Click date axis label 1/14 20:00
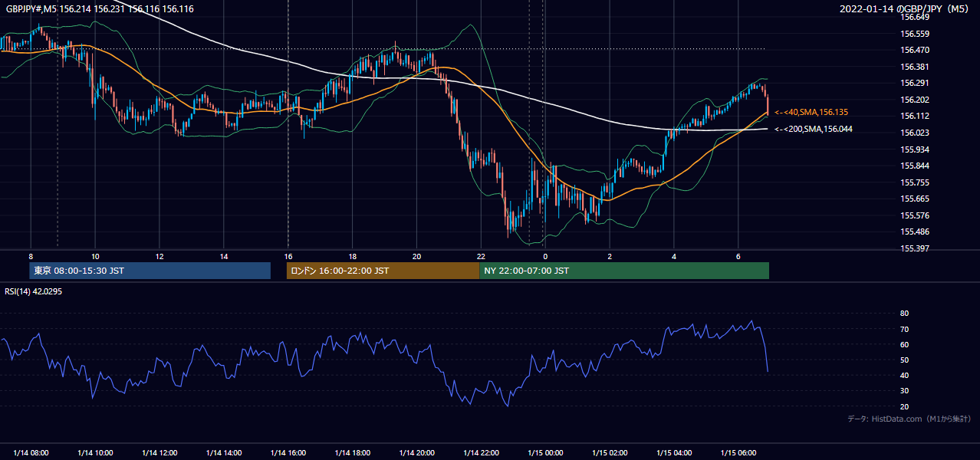 point(417,453)
